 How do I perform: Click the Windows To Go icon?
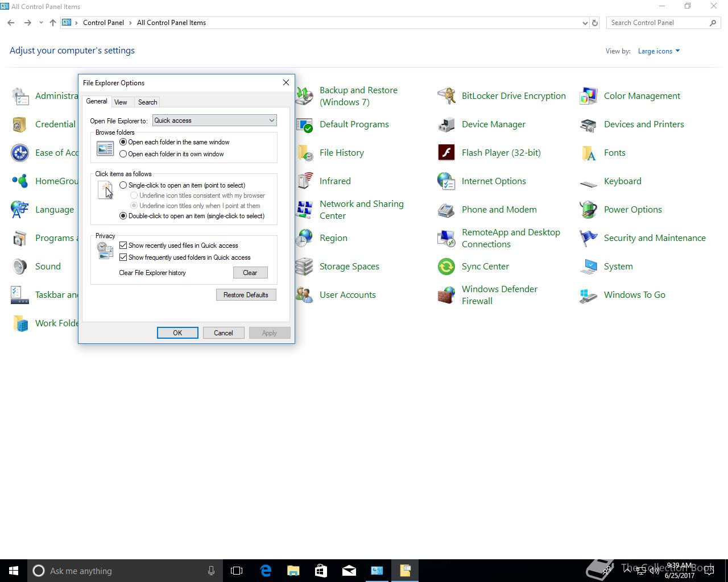coord(589,295)
